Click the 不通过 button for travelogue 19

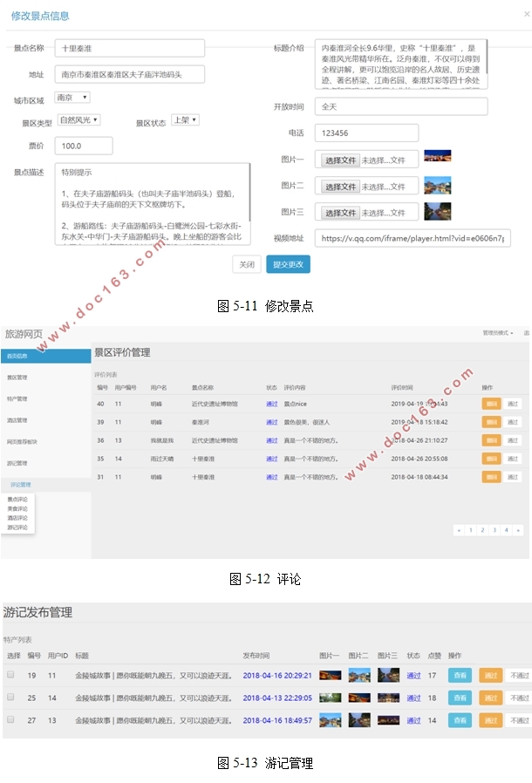click(x=519, y=676)
